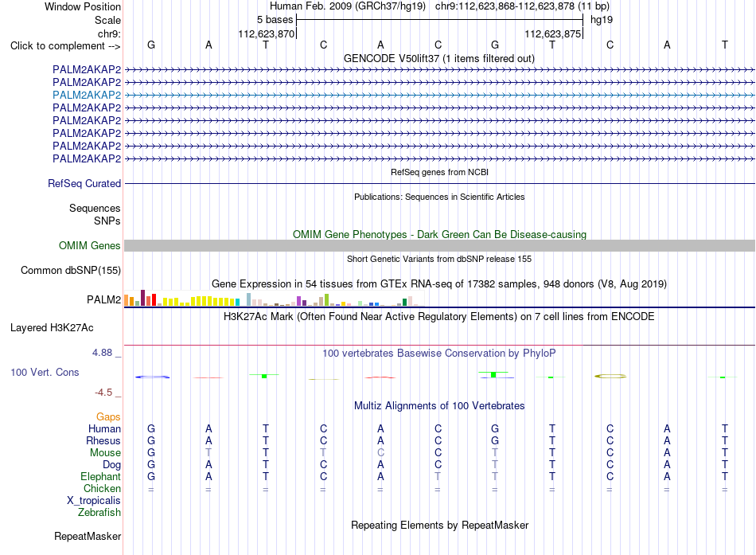Click the -4.5 PhyloP lower scale value

pyautogui.click(x=103, y=393)
